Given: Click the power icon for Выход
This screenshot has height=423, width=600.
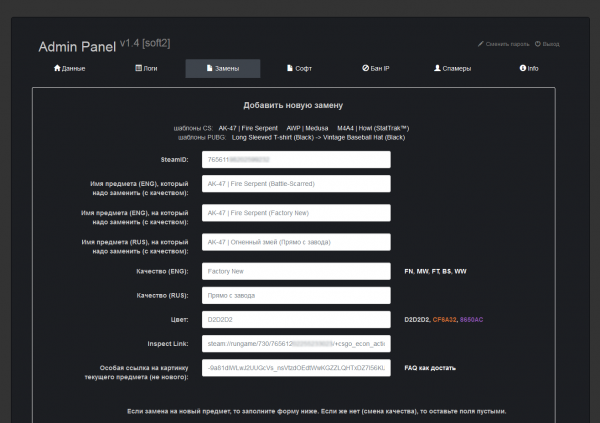Looking at the screenshot, I should pyautogui.click(x=538, y=44).
